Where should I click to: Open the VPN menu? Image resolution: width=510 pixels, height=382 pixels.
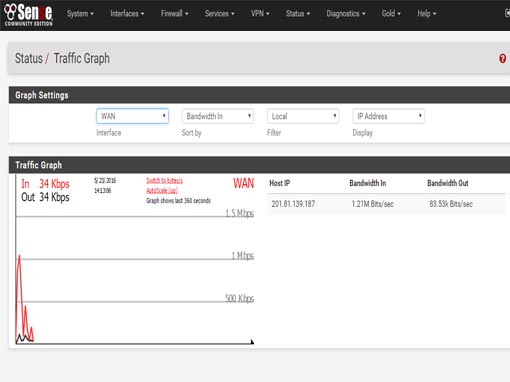[260, 14]
